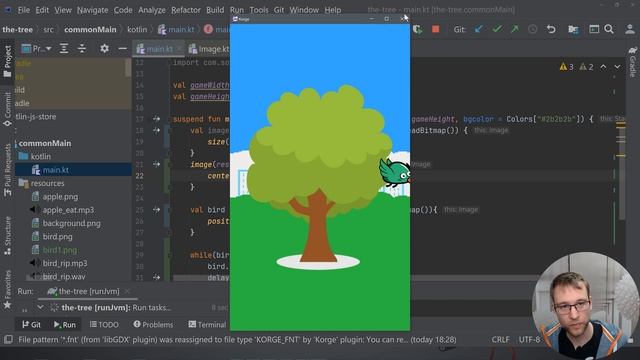Click the user account avatar icon

pyautogui.click(x=630, y=29)
